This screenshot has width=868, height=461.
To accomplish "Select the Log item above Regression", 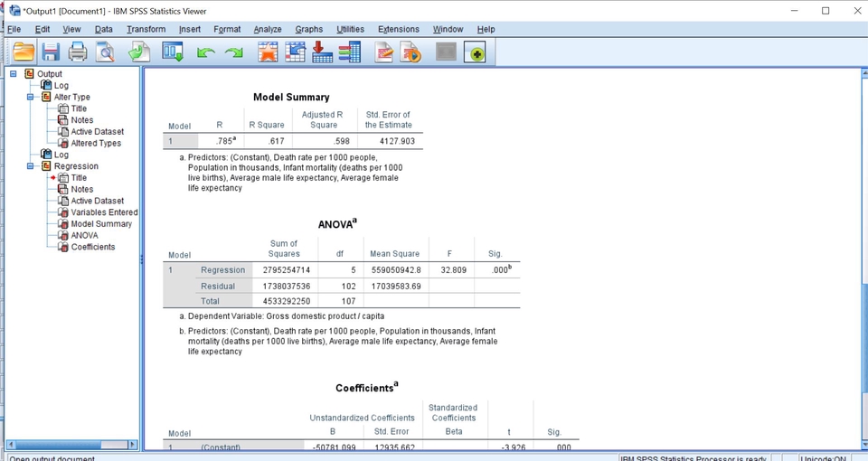I will (61, 155).
